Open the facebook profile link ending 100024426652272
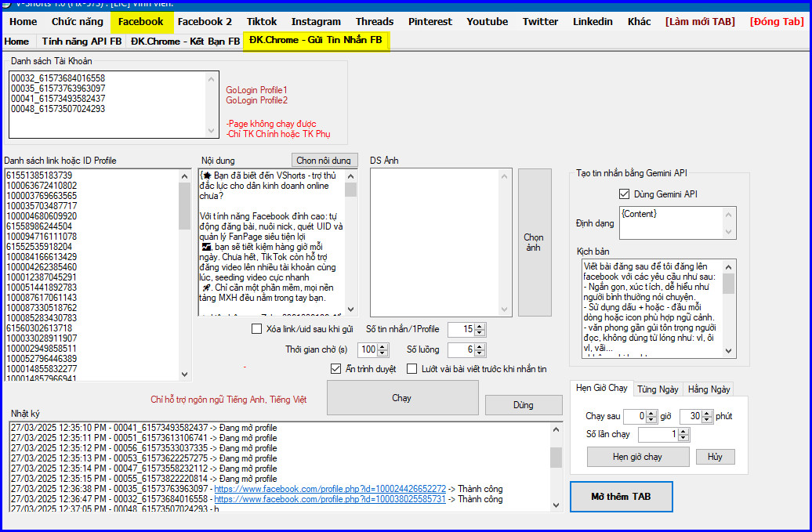Screen dimensions: 812x532 330,488
